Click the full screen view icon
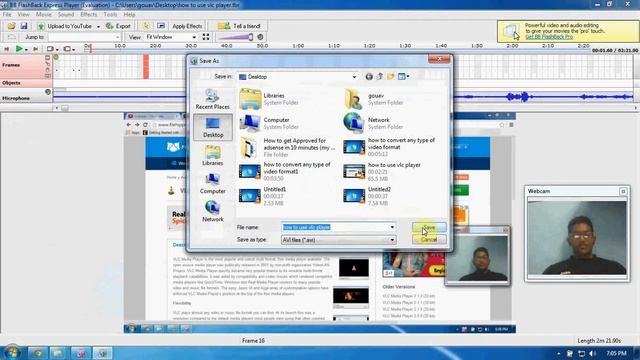Screen dimensions: 640x360 point(206,37)
